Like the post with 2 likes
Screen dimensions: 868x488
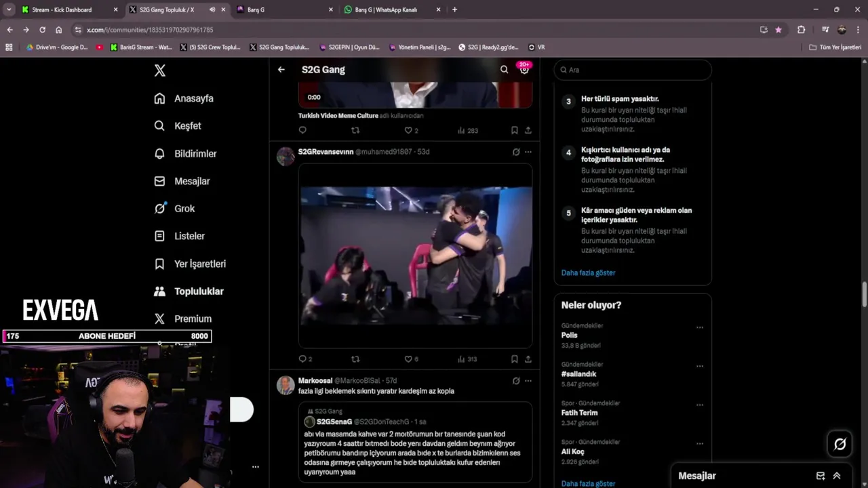[411, 130]
